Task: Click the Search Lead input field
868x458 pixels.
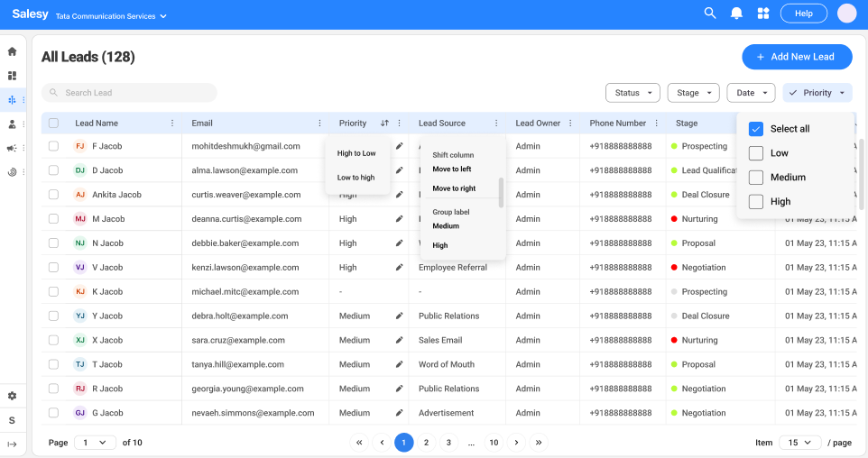Action: 129,93
